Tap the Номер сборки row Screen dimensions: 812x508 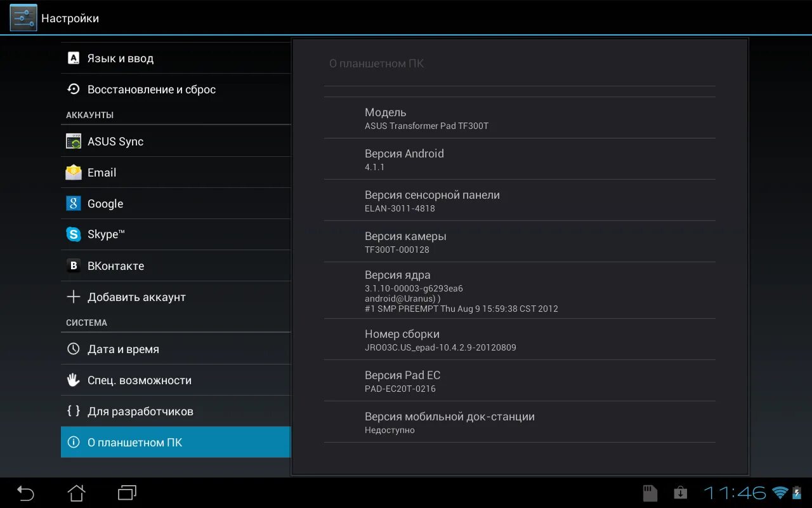520,339
